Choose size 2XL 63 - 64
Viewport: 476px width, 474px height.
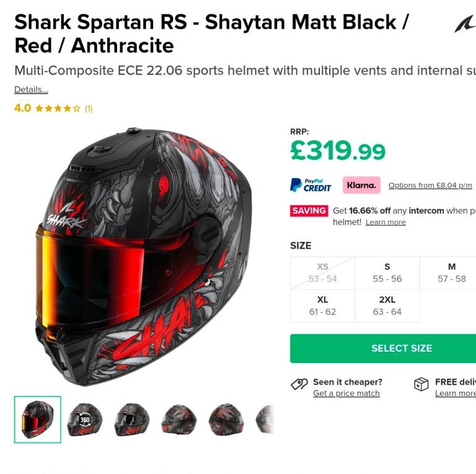[387, 306]
